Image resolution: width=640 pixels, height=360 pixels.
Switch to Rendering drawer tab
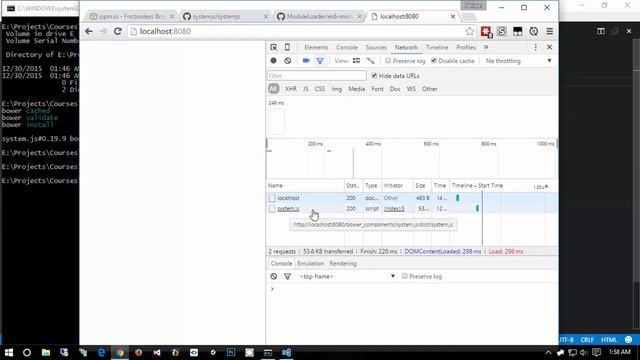343,264
